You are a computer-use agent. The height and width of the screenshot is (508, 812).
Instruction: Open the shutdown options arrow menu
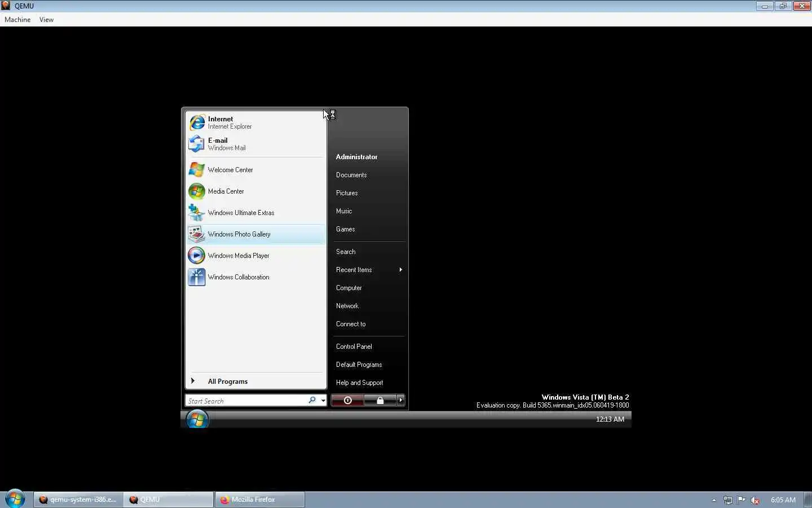pyautogui.click(x=401, y=400)
